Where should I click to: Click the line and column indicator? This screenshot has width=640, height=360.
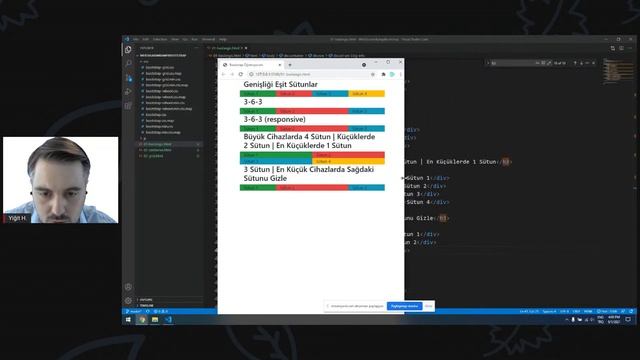tap(529, 311)
